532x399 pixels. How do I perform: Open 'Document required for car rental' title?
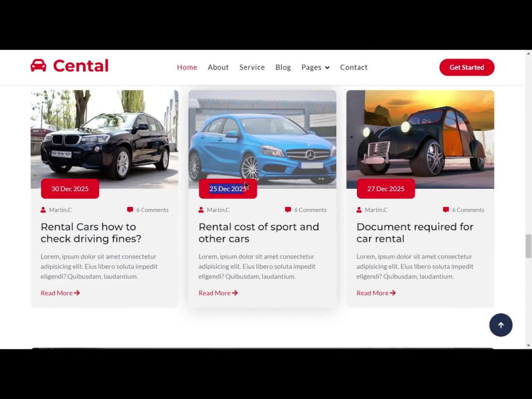coord(414,233)
